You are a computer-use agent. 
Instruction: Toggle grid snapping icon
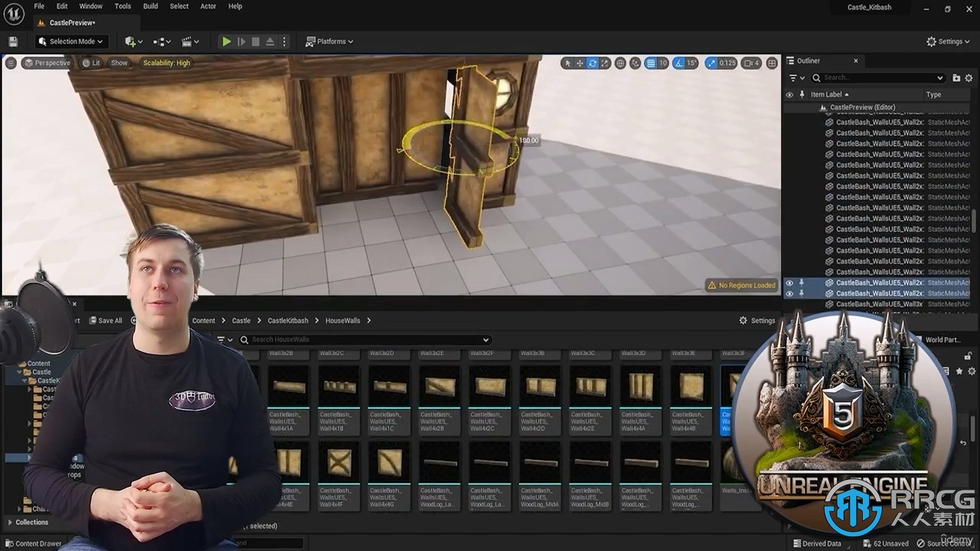651,63
